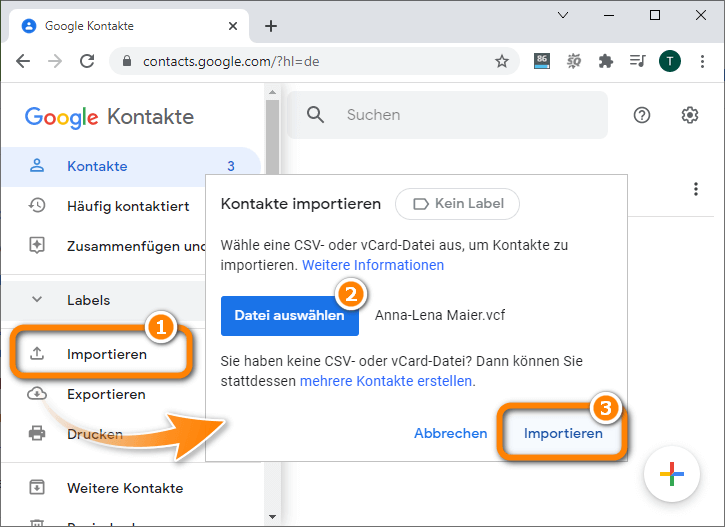Confirm with the dialog's Importieren button

coord(563,434)
